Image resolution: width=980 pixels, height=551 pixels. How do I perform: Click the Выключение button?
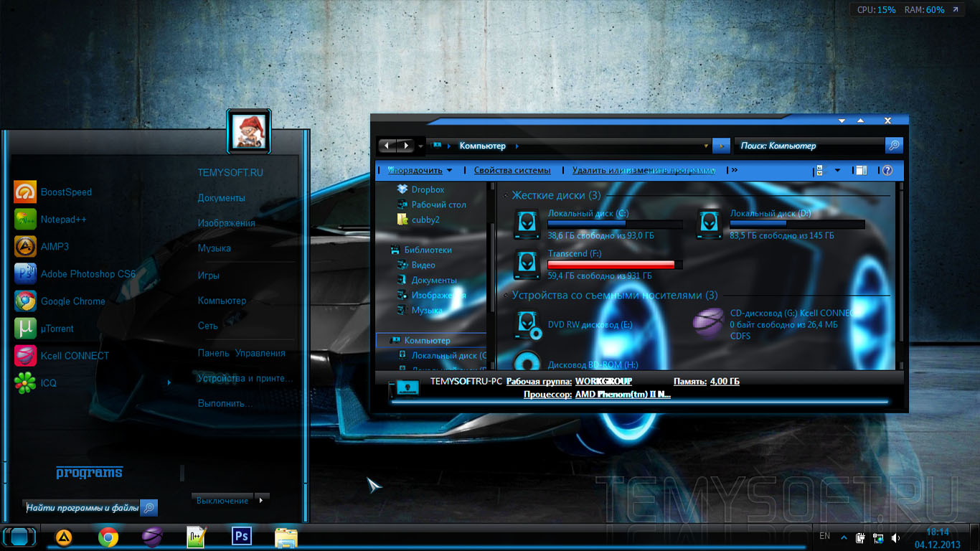[222, 500]
